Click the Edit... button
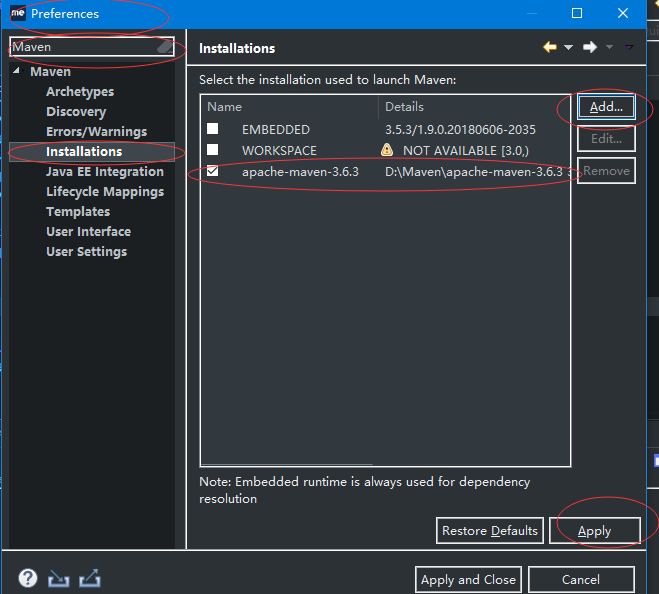 tap(606, 139)
